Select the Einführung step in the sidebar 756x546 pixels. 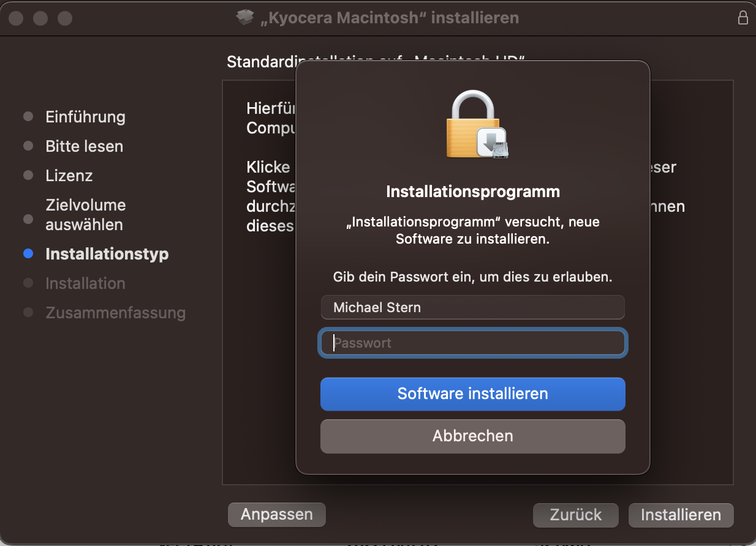pos(85,117)
